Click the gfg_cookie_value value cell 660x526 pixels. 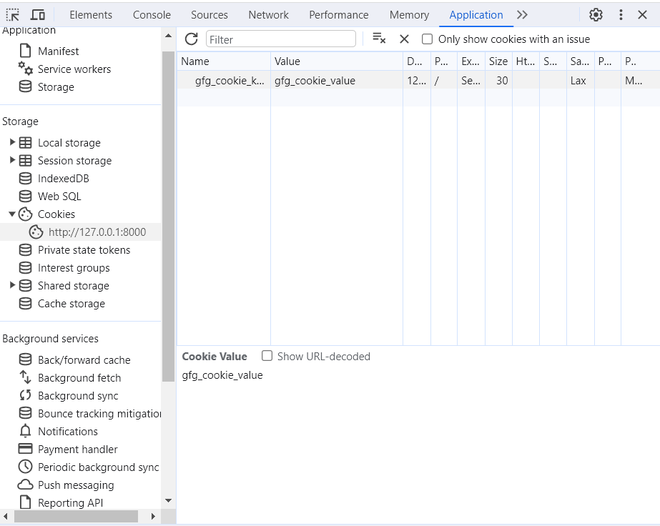pyautogui.click(x=337, y=80)
